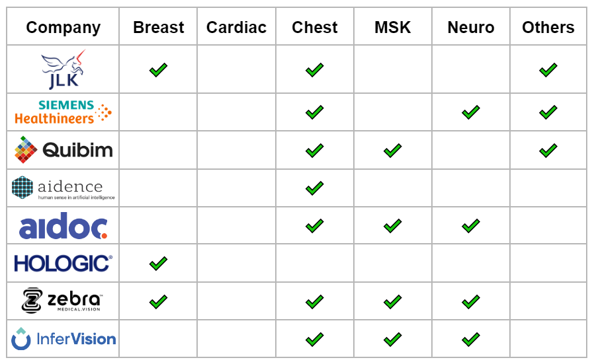Select the aidoc logo
Screen dimensions: 592x364
coord(63,227)
